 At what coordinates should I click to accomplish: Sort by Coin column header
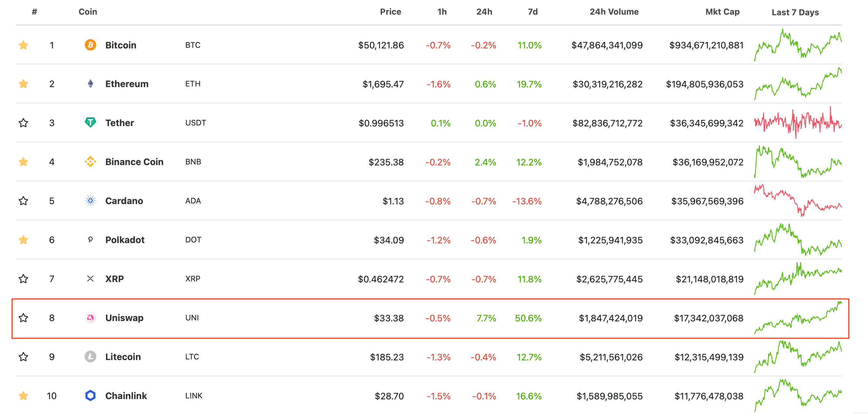click(x=88, y=12)
